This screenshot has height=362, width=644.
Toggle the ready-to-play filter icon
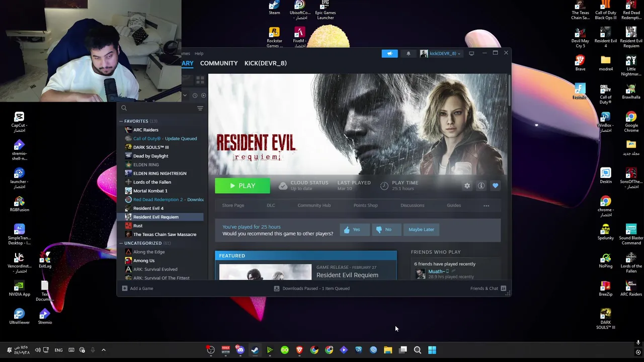click(203, 95)
